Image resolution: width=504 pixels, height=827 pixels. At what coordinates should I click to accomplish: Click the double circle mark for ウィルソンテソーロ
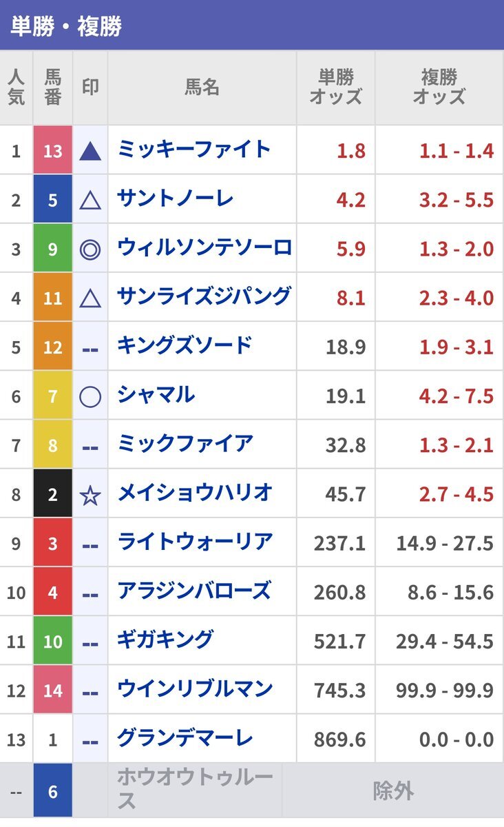[90, 249]
